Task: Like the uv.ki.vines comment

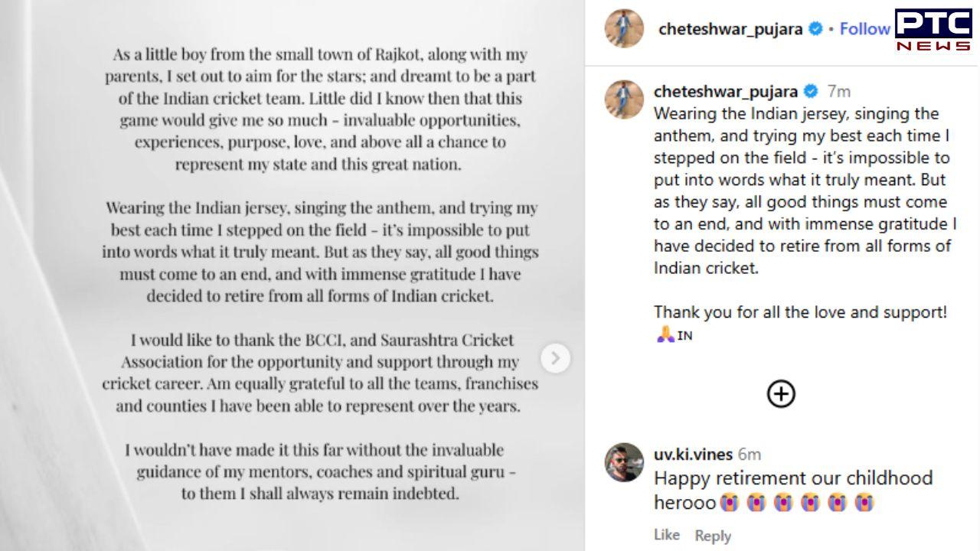Action: (x=666, y=535)
